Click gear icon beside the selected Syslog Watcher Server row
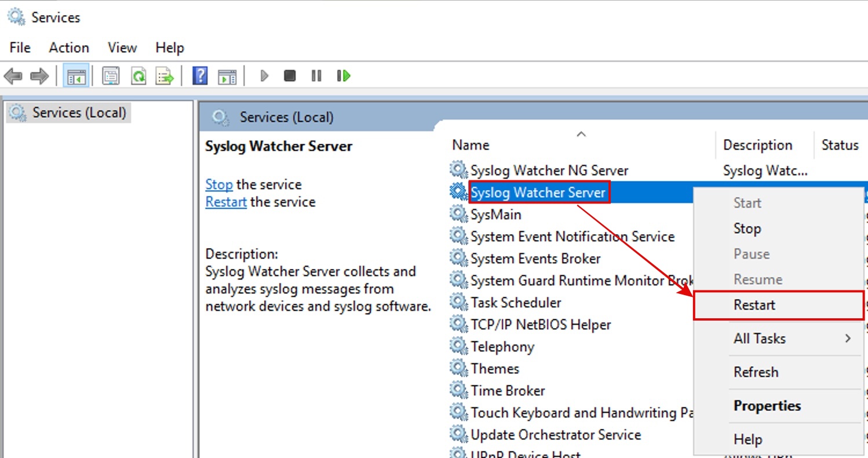 [458, 192]
